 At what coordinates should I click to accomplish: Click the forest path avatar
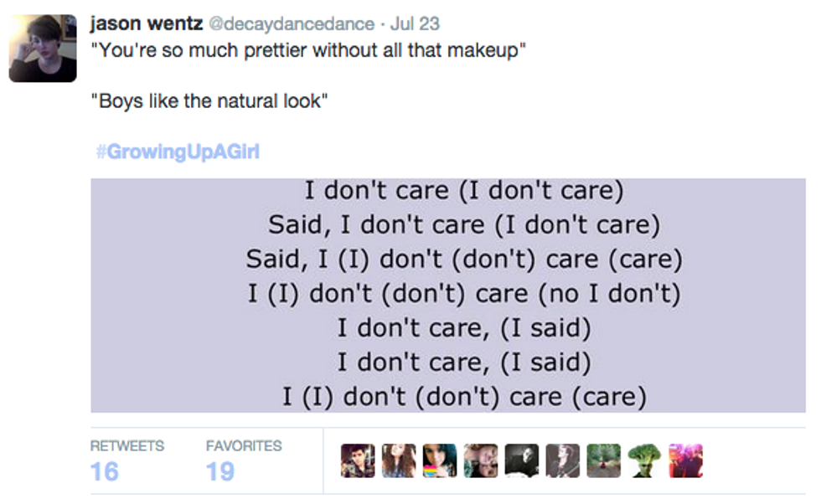(604, 460)
